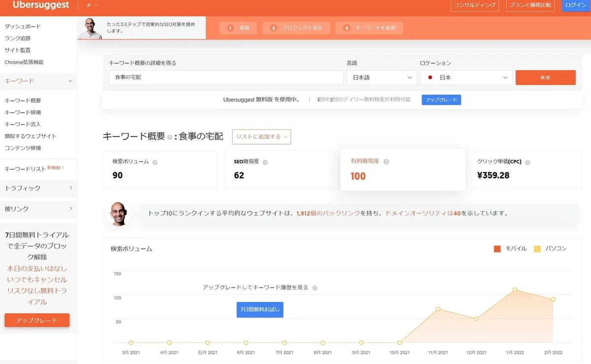Toggle the パソコン legend swatch
591x364 pixels.
[537, 249]
